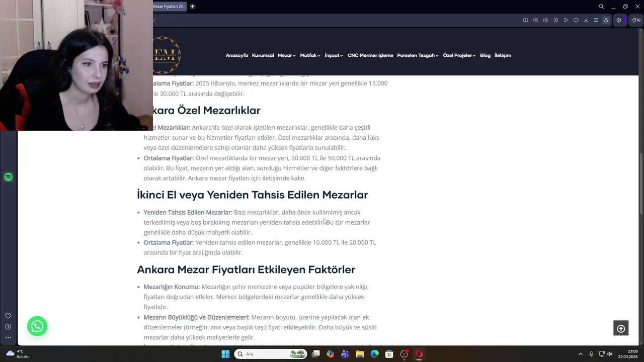
Task: Open File Explorer from the taskbar
Action: pyautogui.click(x=360, y=354)
